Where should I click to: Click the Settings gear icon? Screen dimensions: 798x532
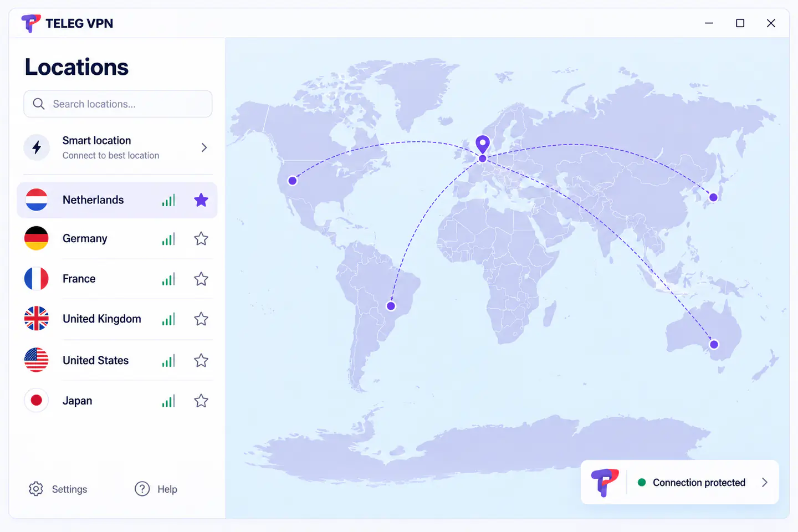coord(36,489)
